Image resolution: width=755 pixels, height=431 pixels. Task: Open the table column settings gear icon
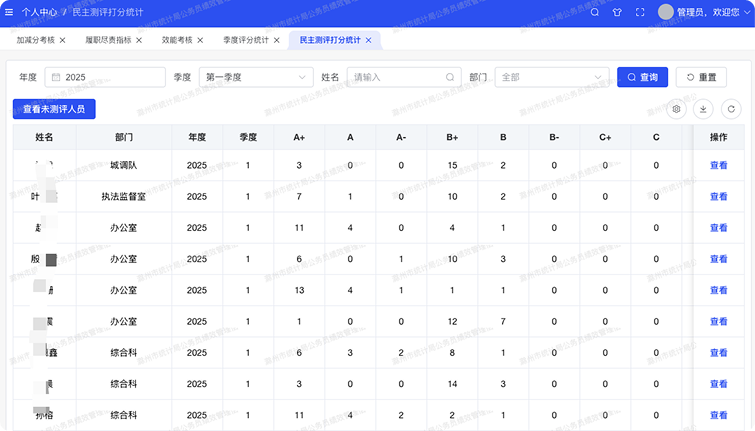pos(676,109)
